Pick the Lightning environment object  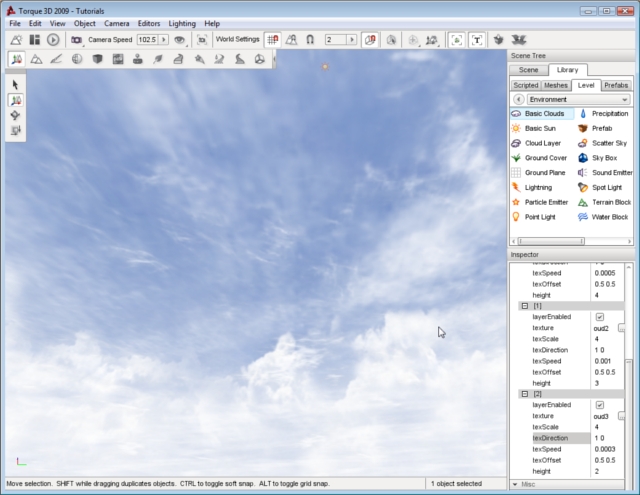537,187
